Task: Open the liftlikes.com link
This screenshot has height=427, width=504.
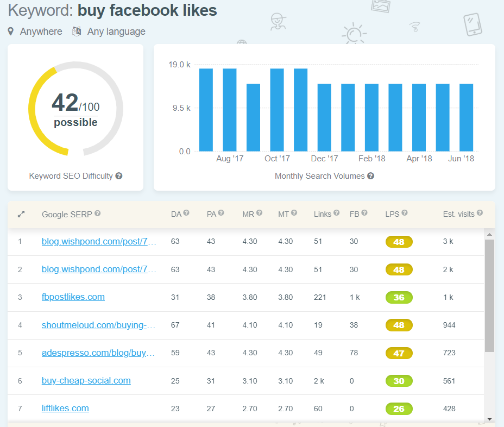Action: tap(65, 408)
